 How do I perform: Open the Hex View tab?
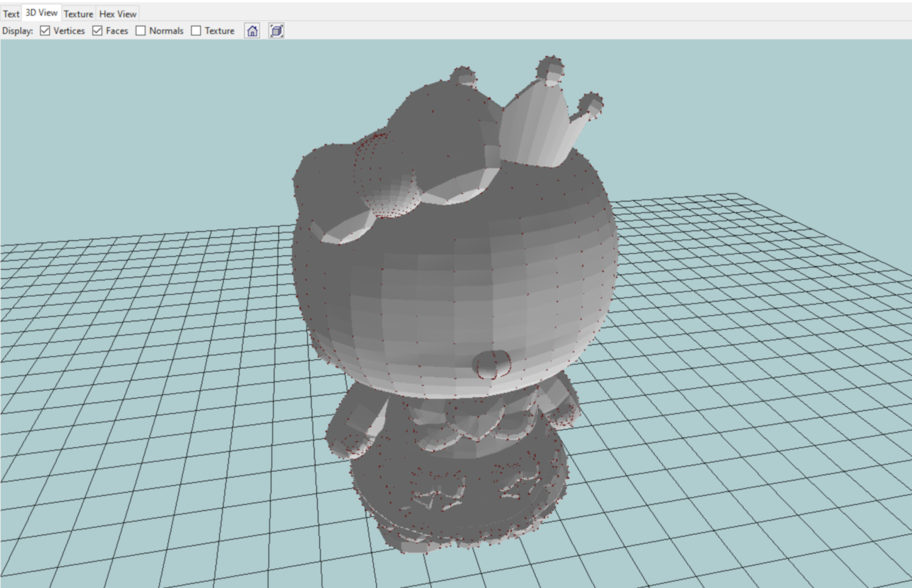[118, 13]
